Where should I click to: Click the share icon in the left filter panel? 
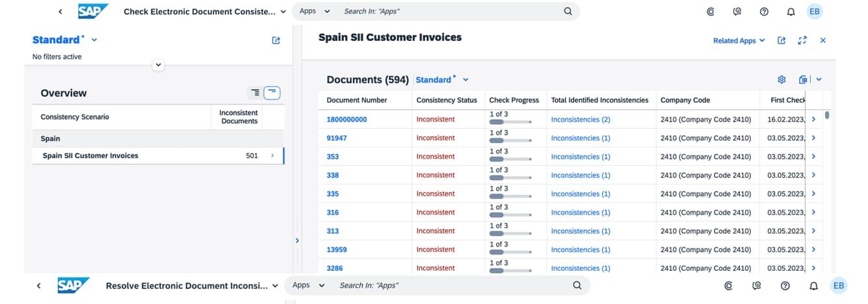click(276, 40)
